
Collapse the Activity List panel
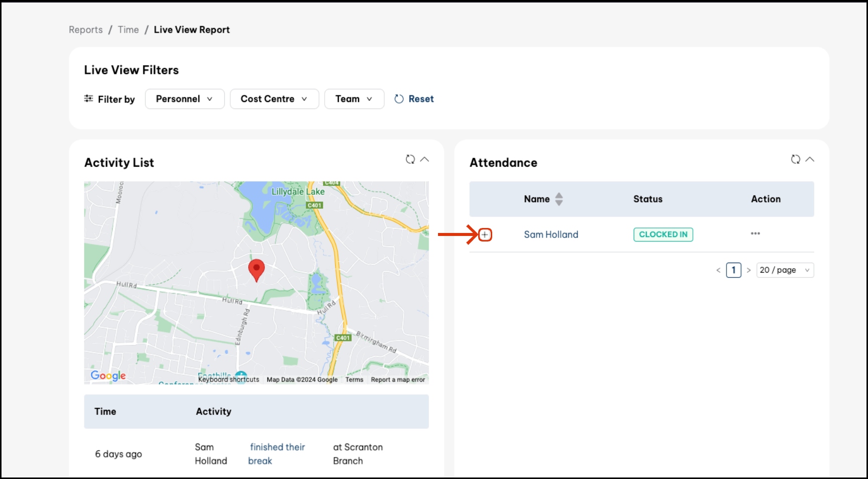click(x=424, y=159)
